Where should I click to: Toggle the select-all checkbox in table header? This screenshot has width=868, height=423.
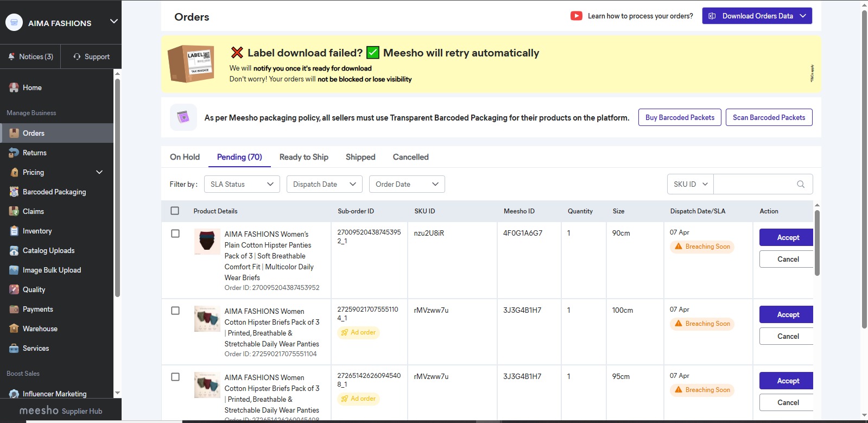tap(175, 211)
